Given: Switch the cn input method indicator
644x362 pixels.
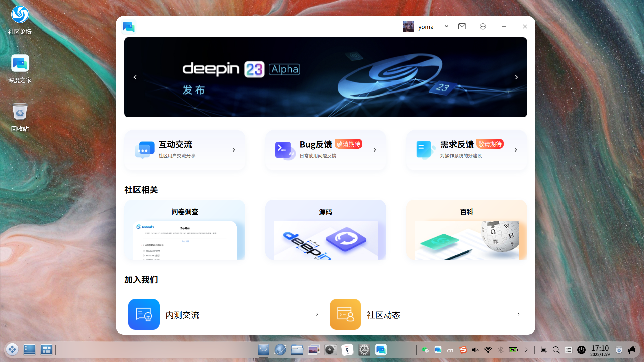Looking at the screenshot, I should click(x=450, y=350).
